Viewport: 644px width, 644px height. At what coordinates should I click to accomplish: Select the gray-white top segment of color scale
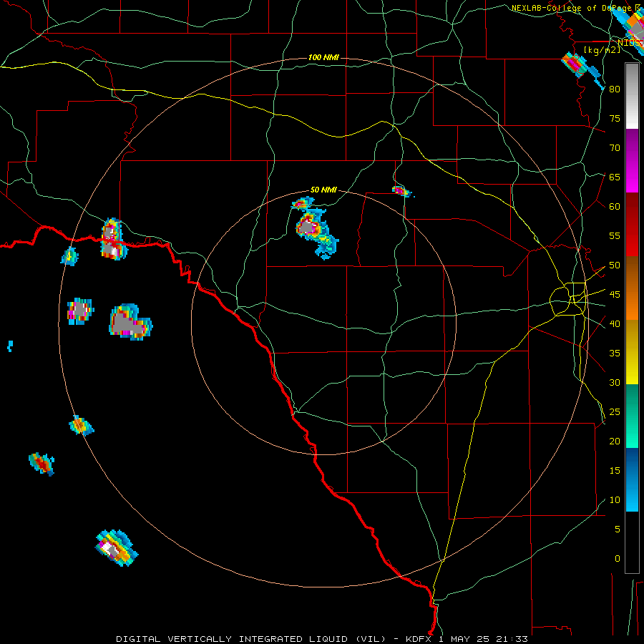tap(632, 96)
